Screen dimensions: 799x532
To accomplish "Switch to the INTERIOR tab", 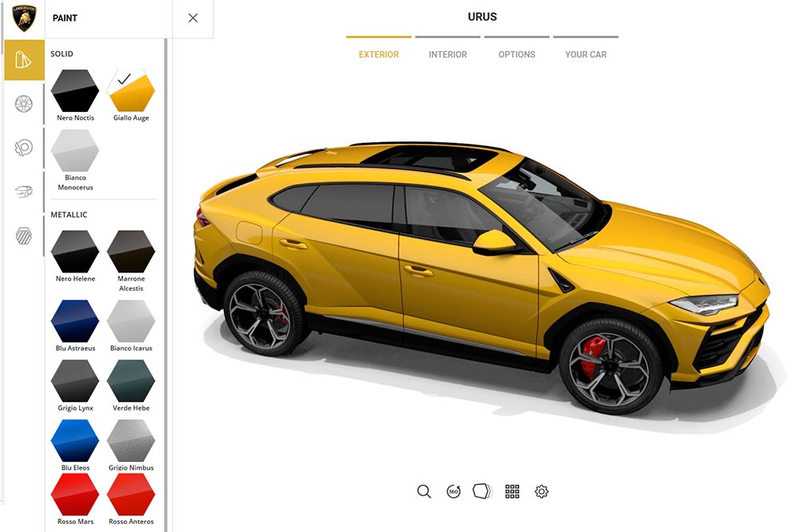I will 448,54.
